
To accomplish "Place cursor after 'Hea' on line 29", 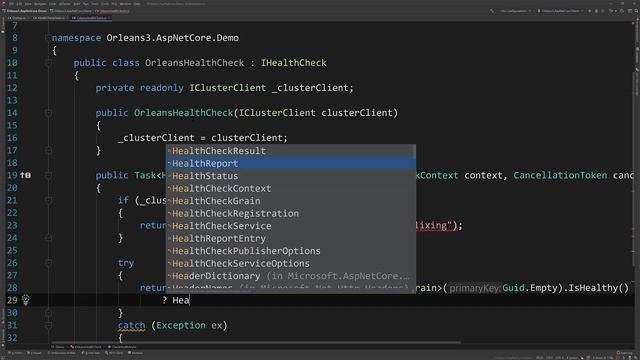I will (x=190, y=300).
